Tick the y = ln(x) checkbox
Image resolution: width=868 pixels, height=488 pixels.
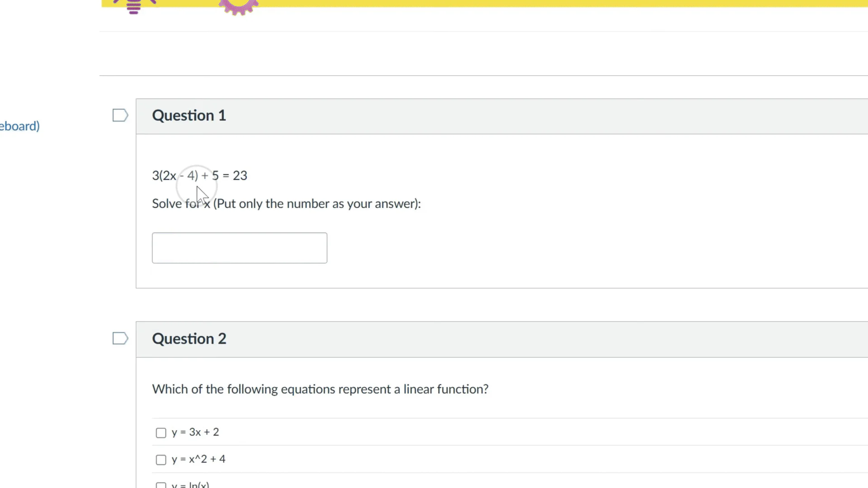tap(161, 485)
